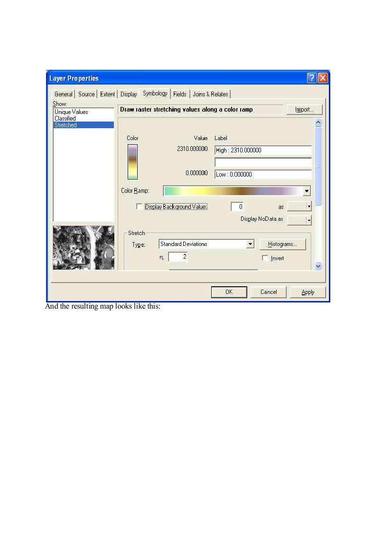Viewport: 392px width, 555px height.
Task: Switch to the General tab
Action: point(63,94)
